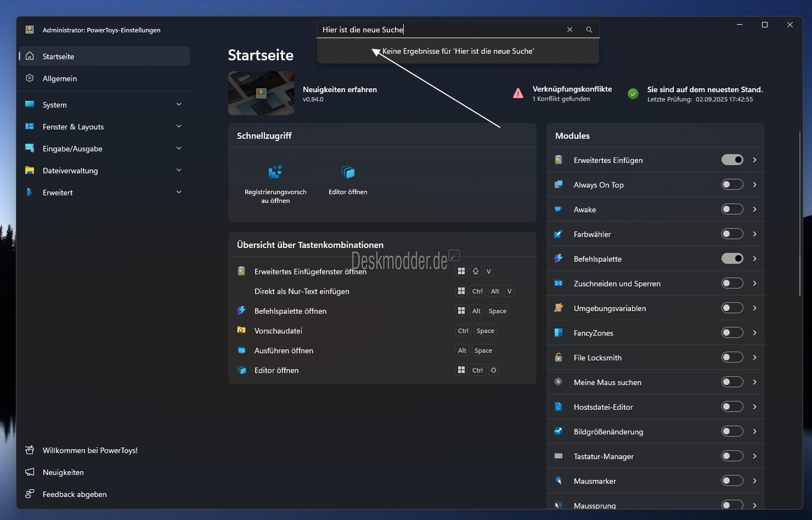
Task: Click 'Direkt als Nur-Text einfügen' row text
Action: pyautogui.click(x=302, y=291)
